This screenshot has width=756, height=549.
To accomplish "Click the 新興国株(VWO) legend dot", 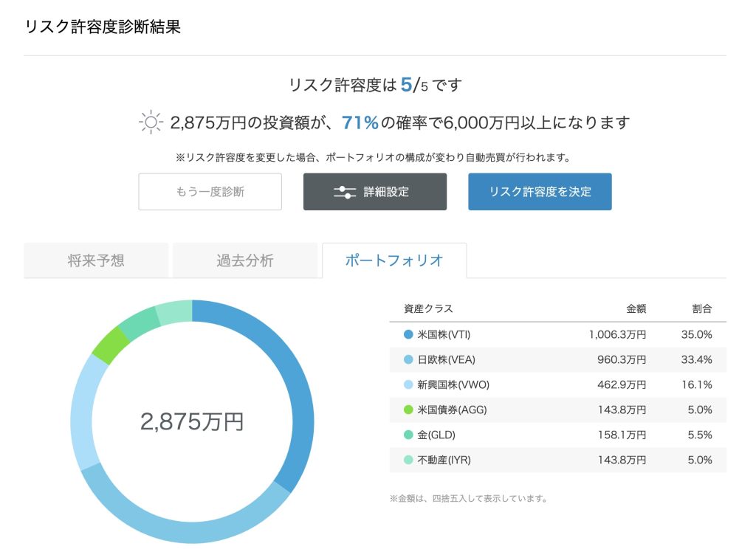I will (x=408, y=385).
